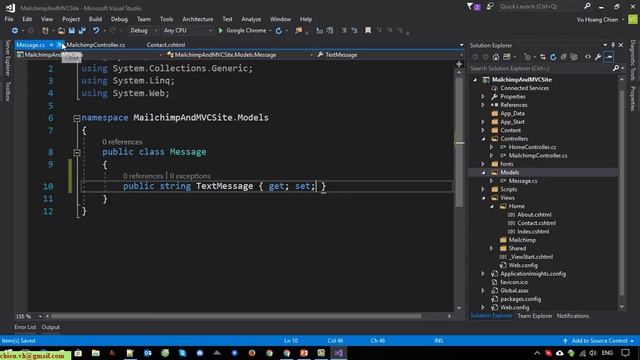Image resolution: width=640 pixels, height=360 pixels.
Task: Switch to the Team Explorer tab
Action: coord(535,316)
